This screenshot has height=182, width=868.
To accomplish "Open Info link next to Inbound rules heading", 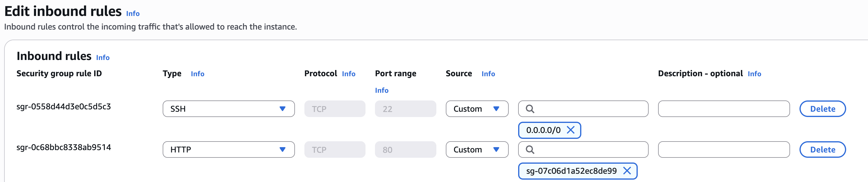I will tap(103, 58).
